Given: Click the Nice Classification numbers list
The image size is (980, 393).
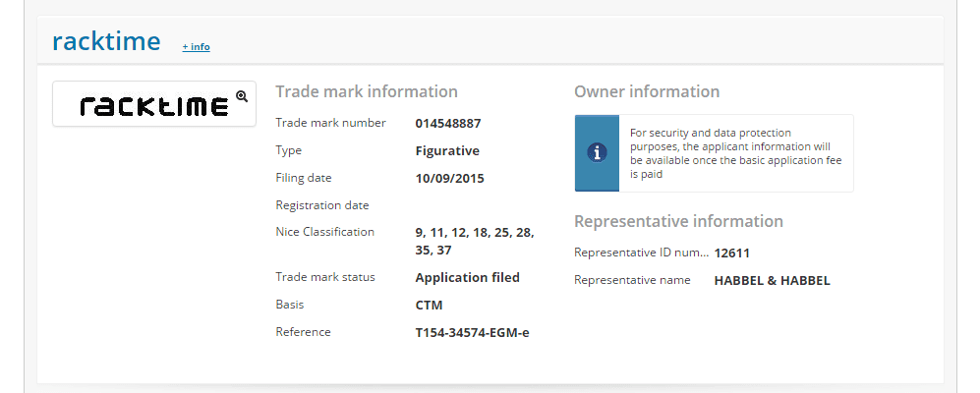Looking at the screenshot, I should click(475, 241).
